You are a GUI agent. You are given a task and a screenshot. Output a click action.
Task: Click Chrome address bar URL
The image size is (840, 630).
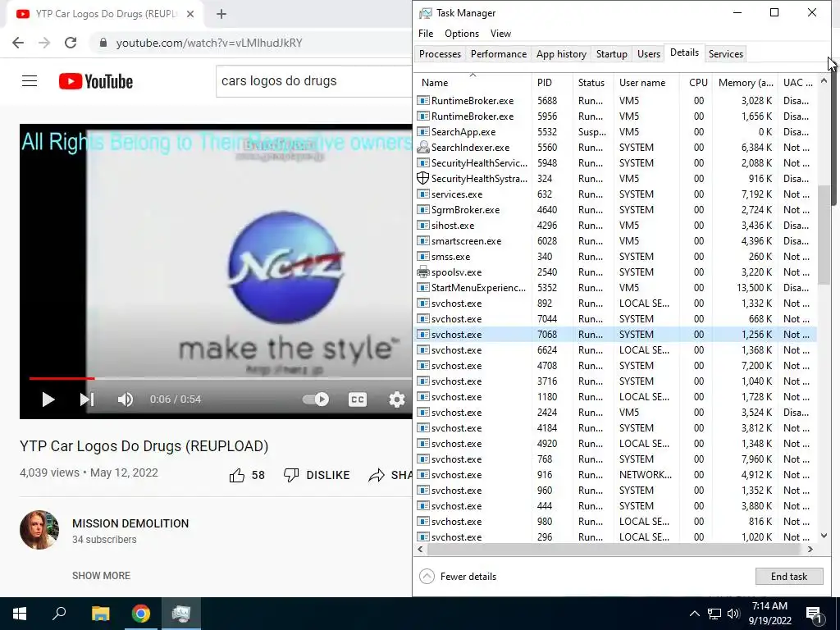(209, 43)
